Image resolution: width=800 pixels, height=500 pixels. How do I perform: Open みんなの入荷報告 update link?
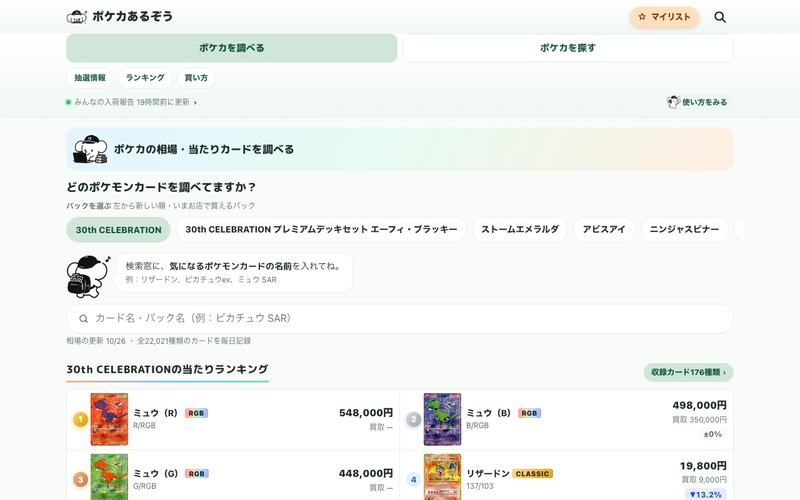coord(132,102)
